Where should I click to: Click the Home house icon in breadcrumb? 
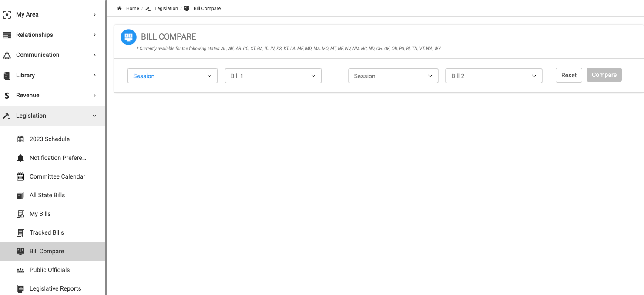(x=120, y=8)
